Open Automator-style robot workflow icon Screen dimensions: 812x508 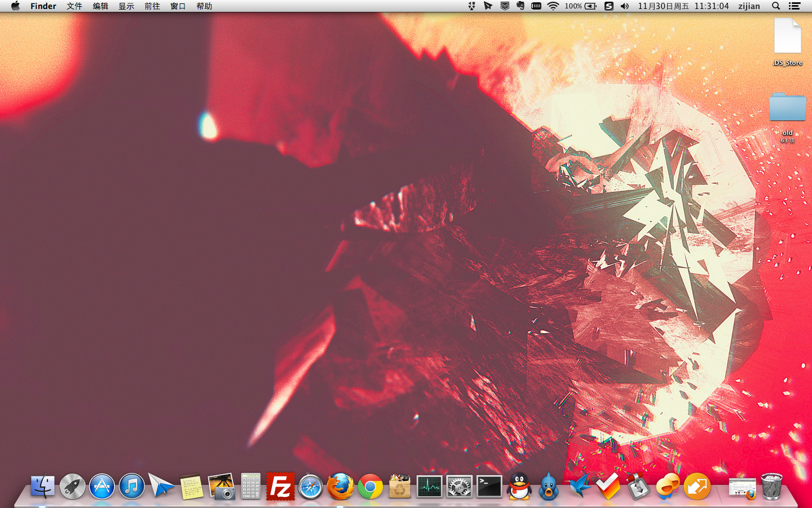click(x=638, y=486)
